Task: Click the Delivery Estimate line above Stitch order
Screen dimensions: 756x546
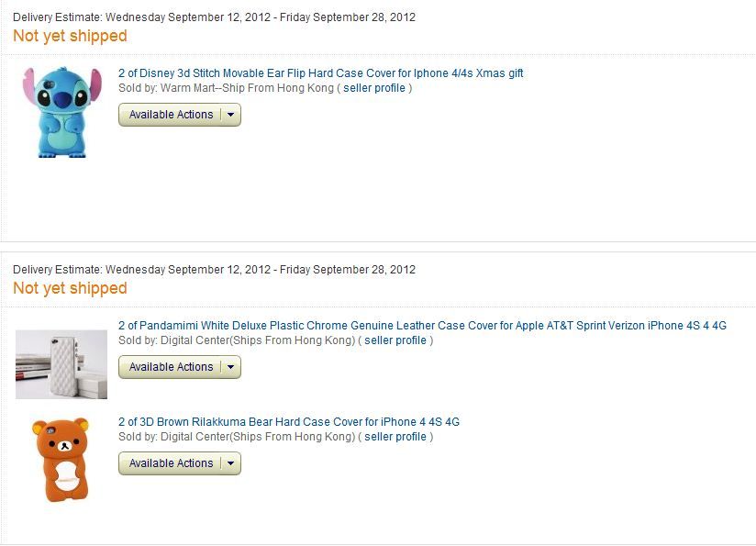Action: click(214, 17)
